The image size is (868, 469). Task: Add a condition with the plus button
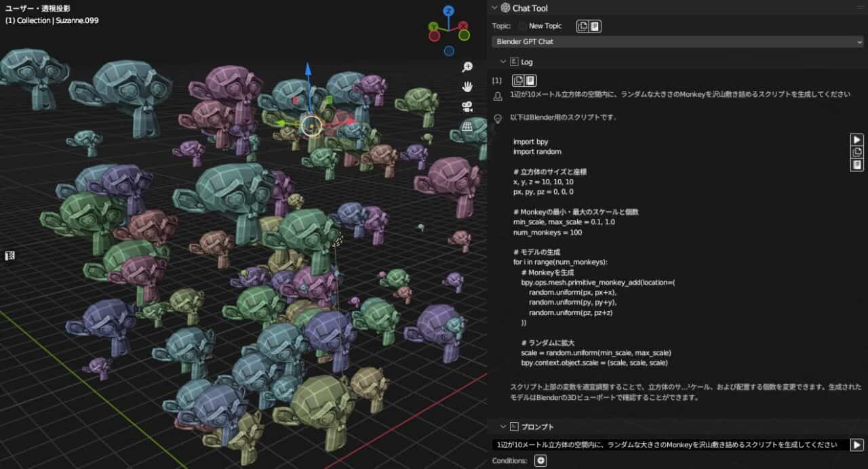(540, 461)
